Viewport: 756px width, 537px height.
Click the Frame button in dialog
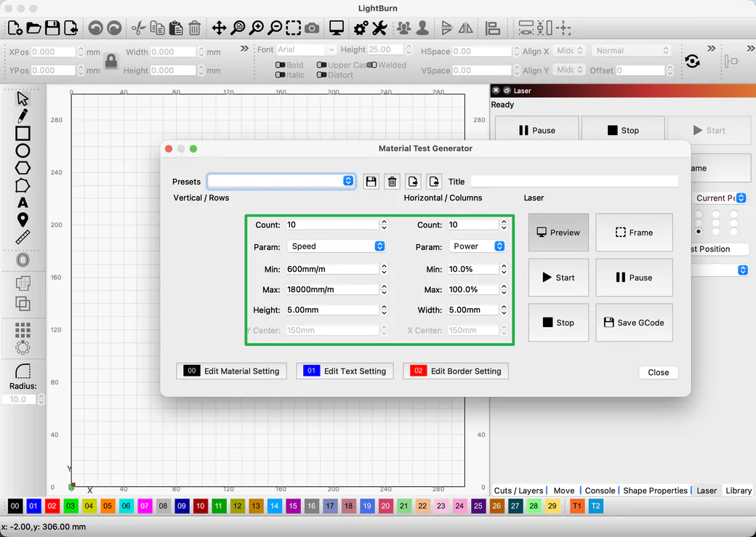click(634, 233)
